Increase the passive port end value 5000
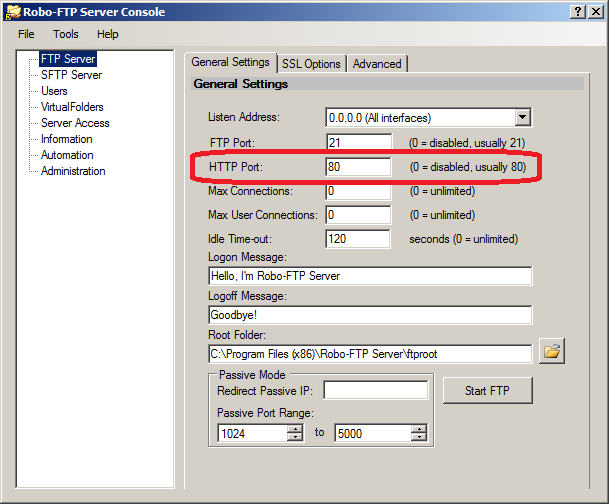The height and width of the screenshot is (504, 609). 419,429
